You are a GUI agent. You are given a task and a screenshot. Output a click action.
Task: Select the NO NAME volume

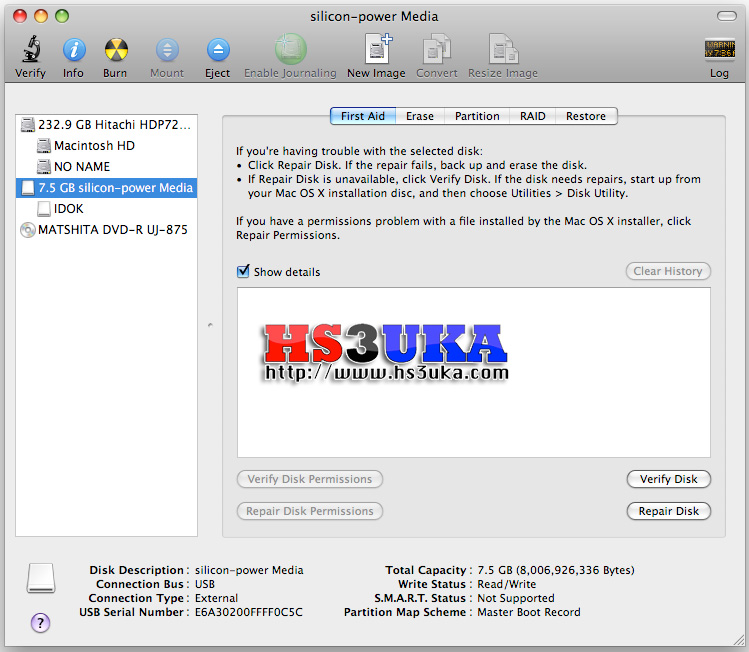coord(107,167)
